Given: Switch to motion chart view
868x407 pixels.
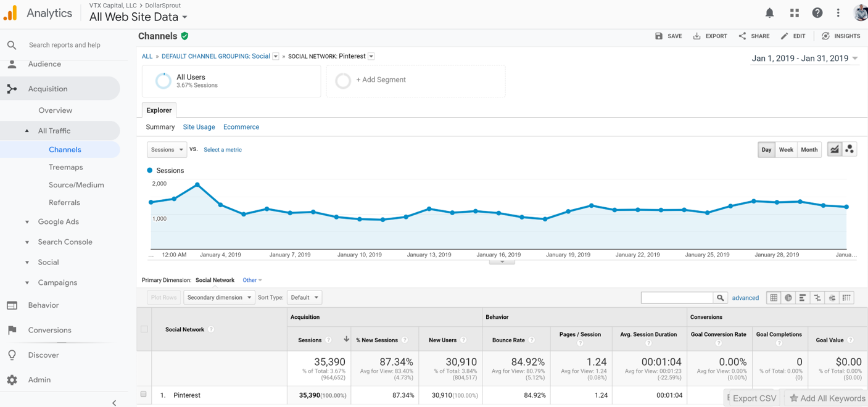Looking at the screenshot, I should (849, 149).
